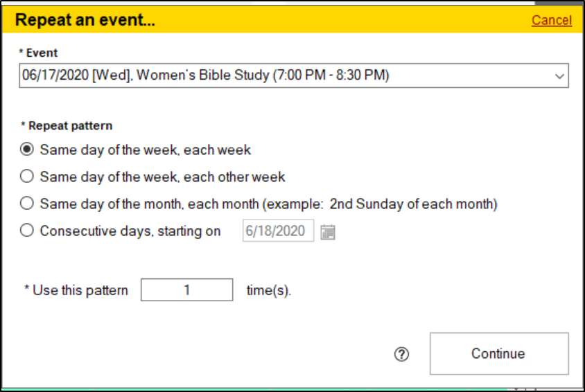Click the Continue button

(498, 354)
